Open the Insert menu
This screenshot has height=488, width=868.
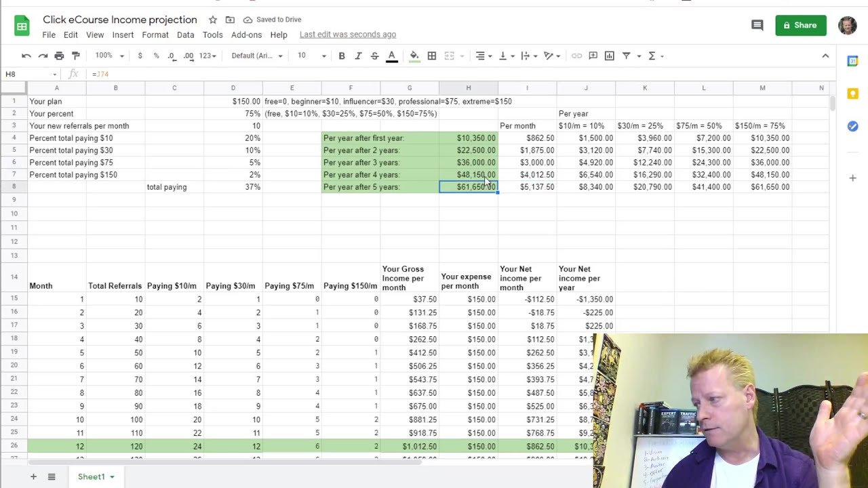click(123, 35)
